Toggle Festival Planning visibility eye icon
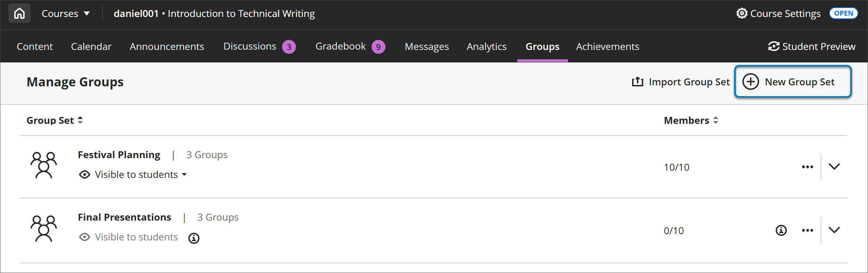The width and height of the screenshot is (868, 273). pos(85,174)
